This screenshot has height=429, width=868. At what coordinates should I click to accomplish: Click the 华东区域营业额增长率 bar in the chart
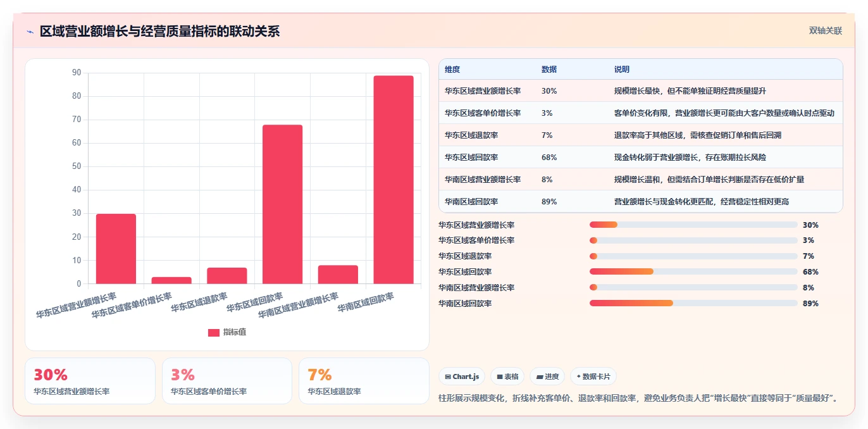(116, 249)
